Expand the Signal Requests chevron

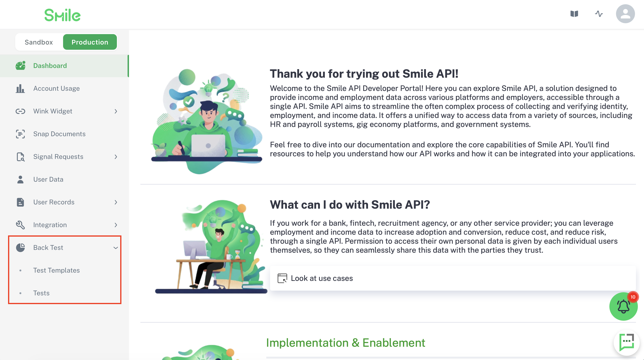116,157
